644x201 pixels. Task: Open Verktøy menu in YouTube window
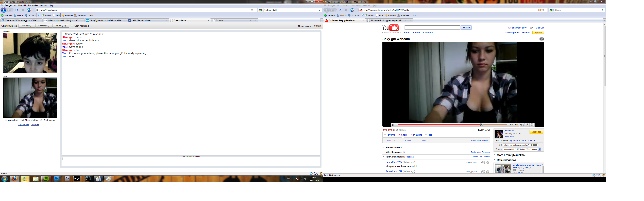coord(366,5)
